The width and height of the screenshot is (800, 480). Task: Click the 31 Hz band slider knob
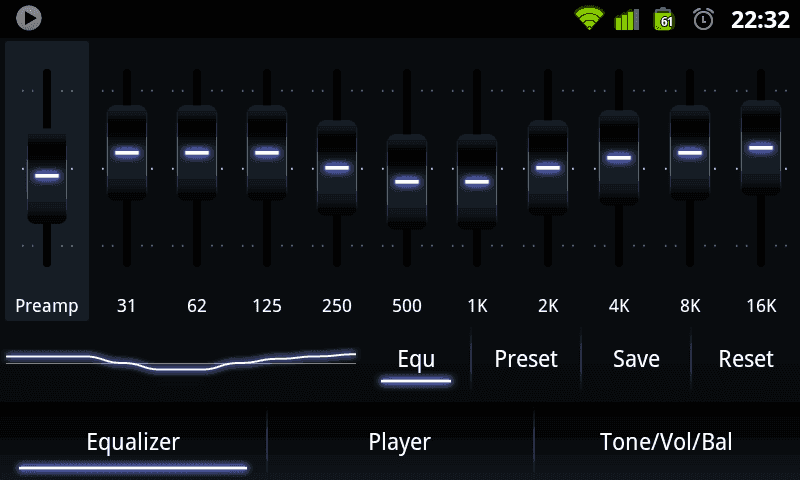(x=127, y=153)
